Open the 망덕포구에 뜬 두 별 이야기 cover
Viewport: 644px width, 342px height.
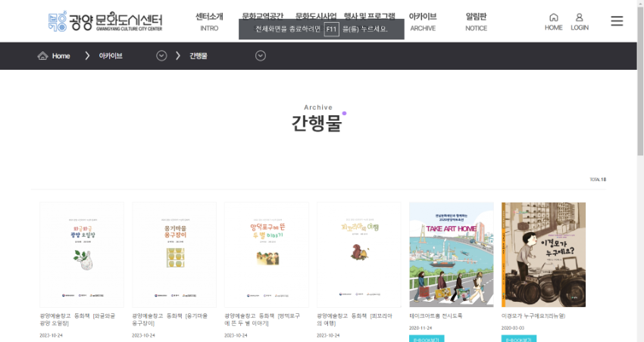coord(267,254)
